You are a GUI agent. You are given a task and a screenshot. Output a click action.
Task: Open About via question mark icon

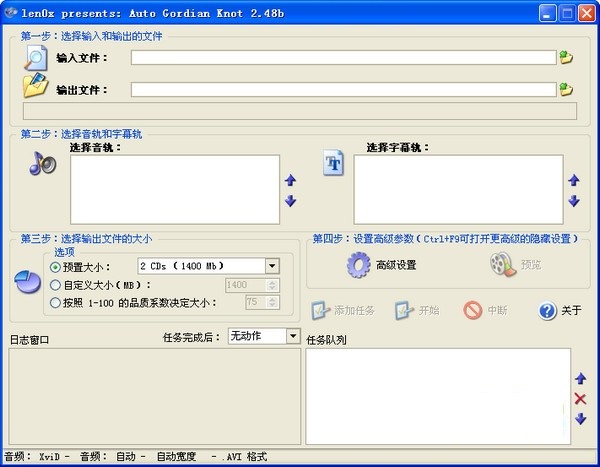547,310
